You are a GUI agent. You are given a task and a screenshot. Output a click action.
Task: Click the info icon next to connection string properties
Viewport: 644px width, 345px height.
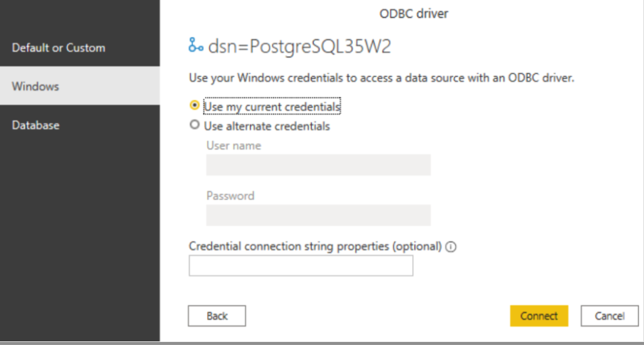pos(451,246)
